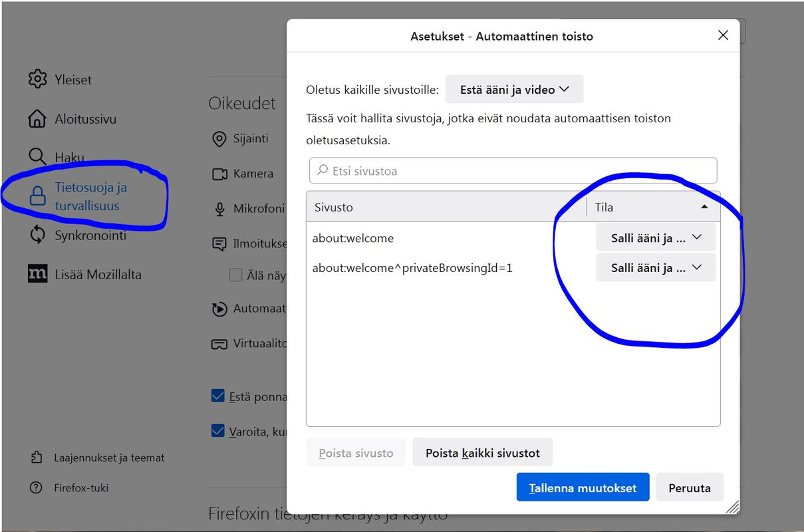
Task: Toggle the Varoita checkbox
Action: [x=217, y=430]
